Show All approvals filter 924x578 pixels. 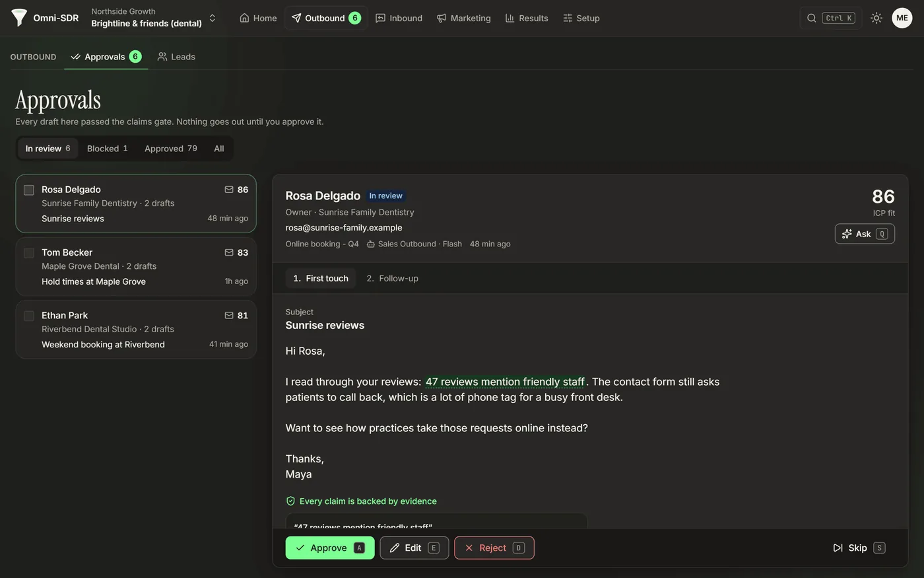pos(219,149)
